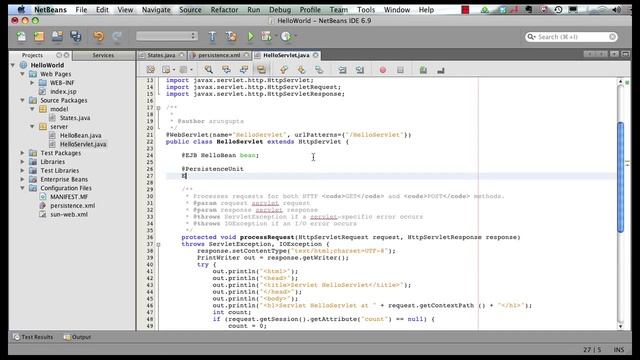This screenshot has height=360, width=640.
Task: Collapse the Web Pages folder
Action: coord(22,74)
